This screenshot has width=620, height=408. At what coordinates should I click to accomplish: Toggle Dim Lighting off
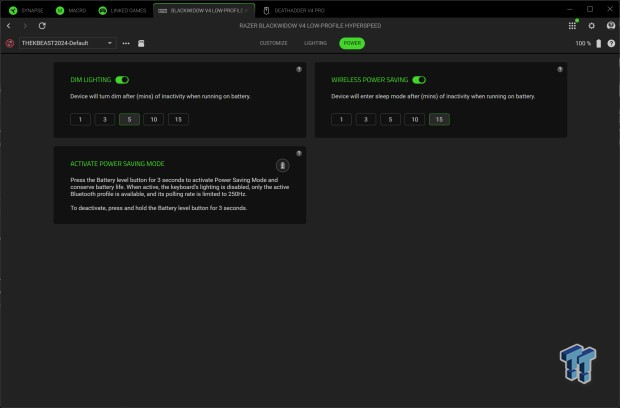click(x=122, y=79)
